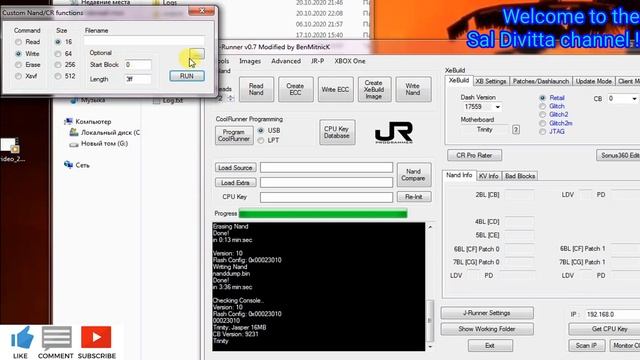Click the green Progress bar

(x=323, y=213)
